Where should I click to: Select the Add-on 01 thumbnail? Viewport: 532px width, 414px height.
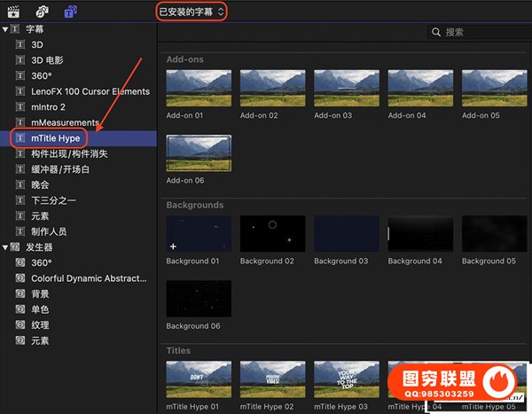(x=199, y=88)
